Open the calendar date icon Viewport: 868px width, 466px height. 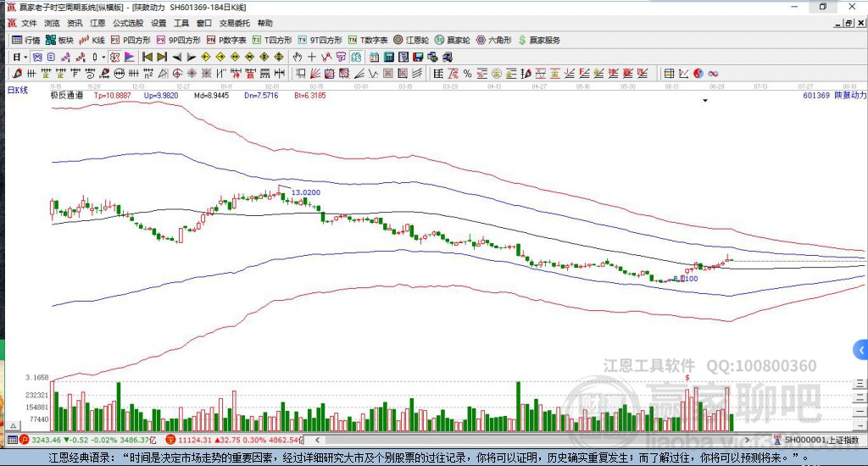point(374,57)
